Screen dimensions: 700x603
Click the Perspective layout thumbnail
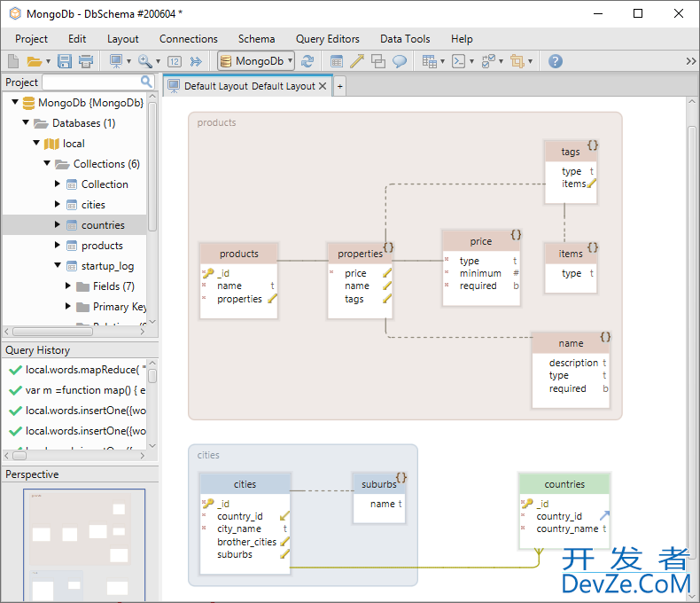pos(84,545)
